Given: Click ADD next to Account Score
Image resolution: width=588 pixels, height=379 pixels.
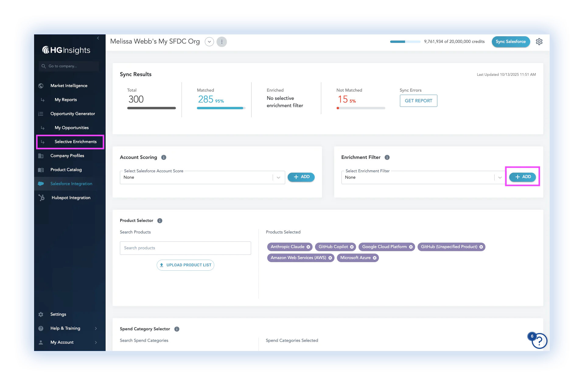Looking at the screenshot, I should [301, 177].
